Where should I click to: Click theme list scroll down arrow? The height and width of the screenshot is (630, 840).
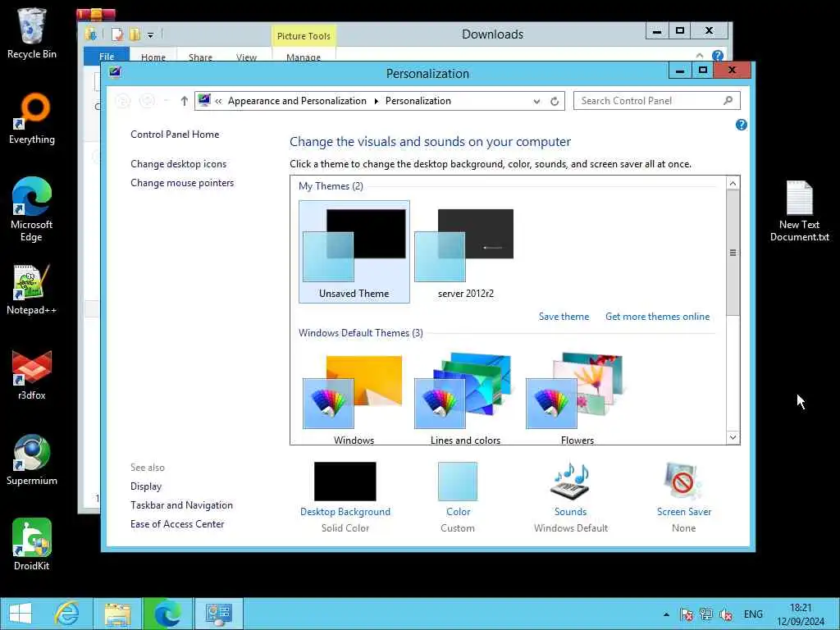click(733, 437)
